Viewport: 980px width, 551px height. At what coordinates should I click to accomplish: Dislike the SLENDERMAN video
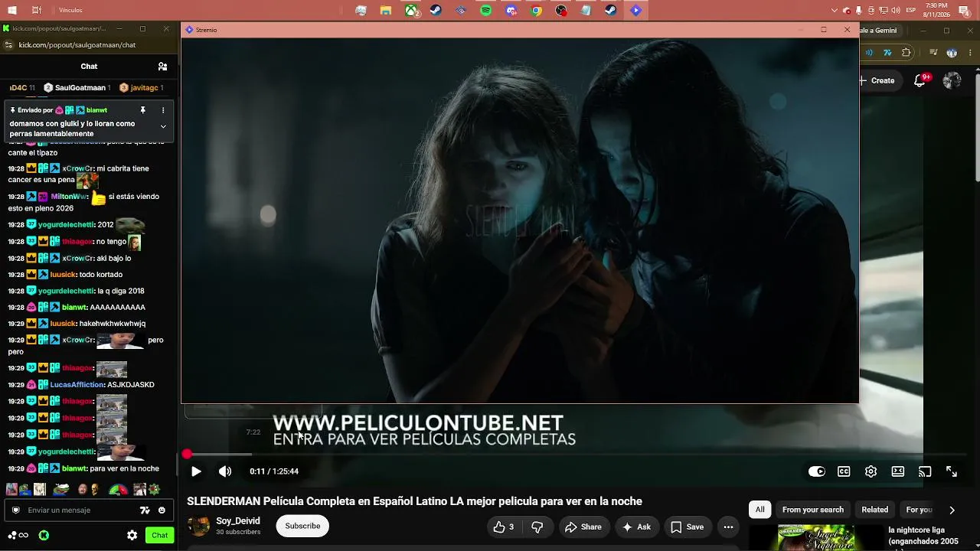(x=537, y=527)
